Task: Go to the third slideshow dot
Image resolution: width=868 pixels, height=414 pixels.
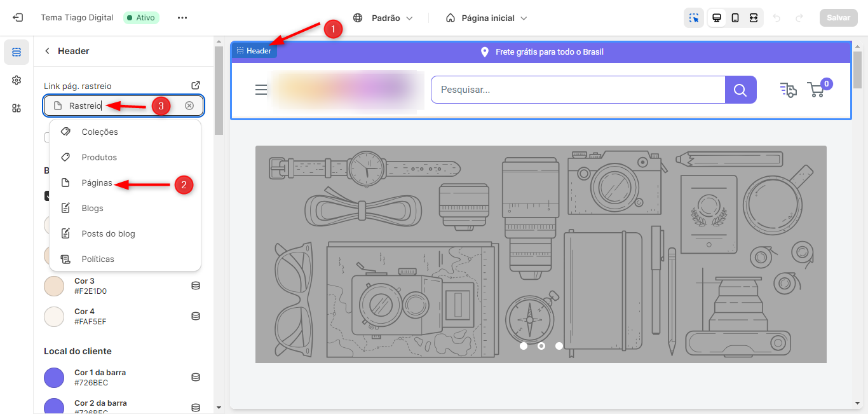Action: click(559, 346)
